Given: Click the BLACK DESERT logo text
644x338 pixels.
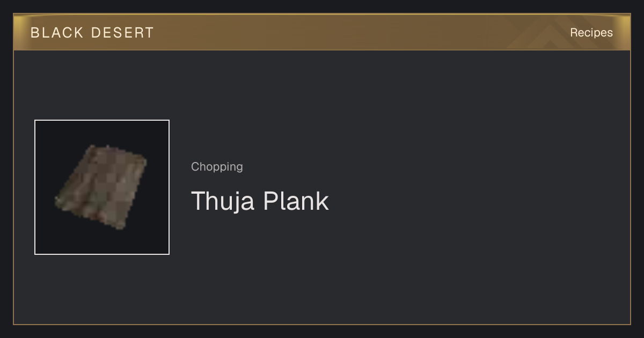Looking at the screenshot, I should click(x=92, y=33).
